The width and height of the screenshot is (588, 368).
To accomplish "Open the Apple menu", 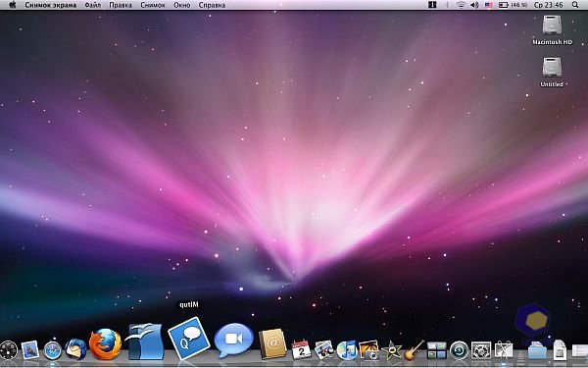I will point(13,5).
